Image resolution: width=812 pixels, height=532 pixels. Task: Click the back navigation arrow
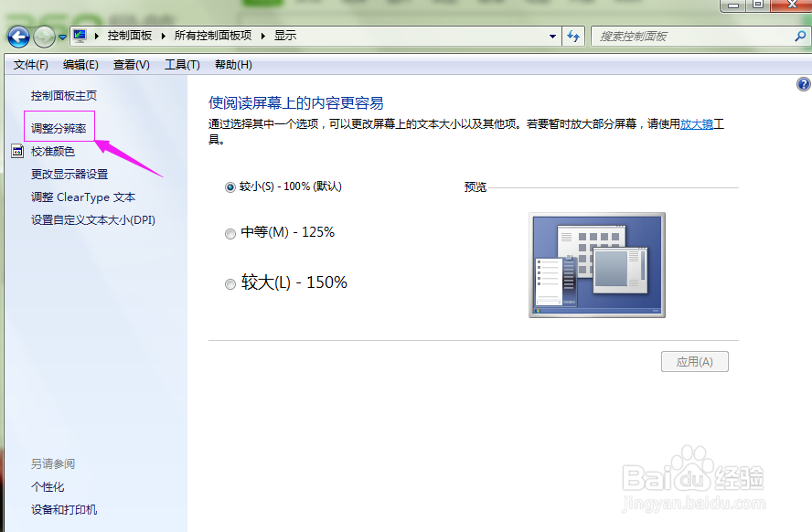(18, 35)
